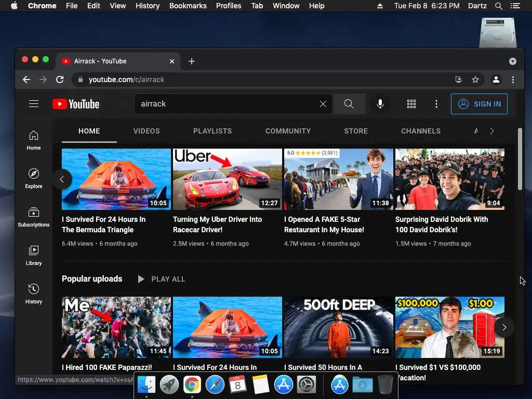Open 'I Hired 100 FAKE Paparazzi!' title
Viewport: 532px width, 399px height.
[x=107, y=367]
